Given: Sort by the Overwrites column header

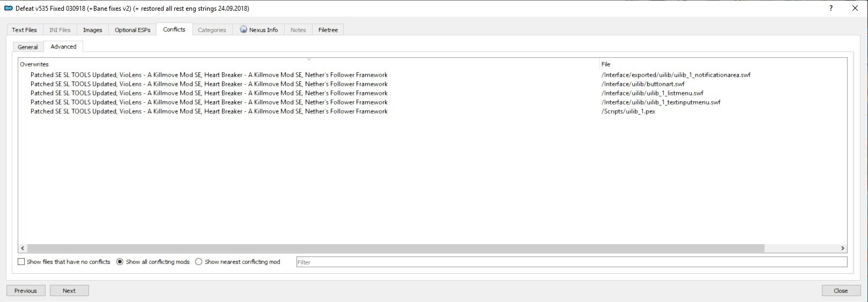Looking at the screenshot, I should tap(309, 64).
